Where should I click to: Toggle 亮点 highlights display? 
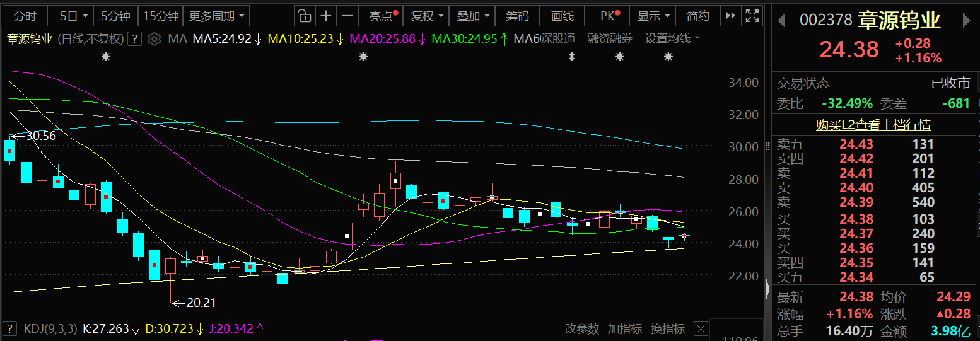(x=383, y=16)
